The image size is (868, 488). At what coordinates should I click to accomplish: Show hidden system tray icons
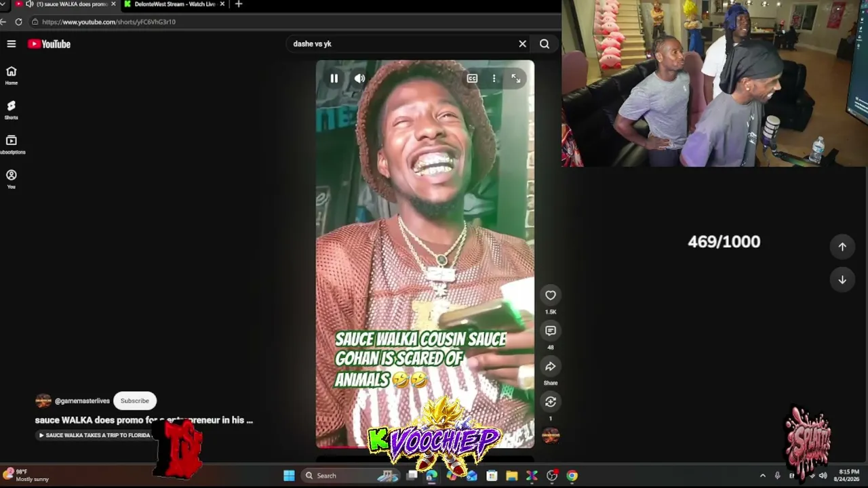pyautogui.click(x=762, y=476)
